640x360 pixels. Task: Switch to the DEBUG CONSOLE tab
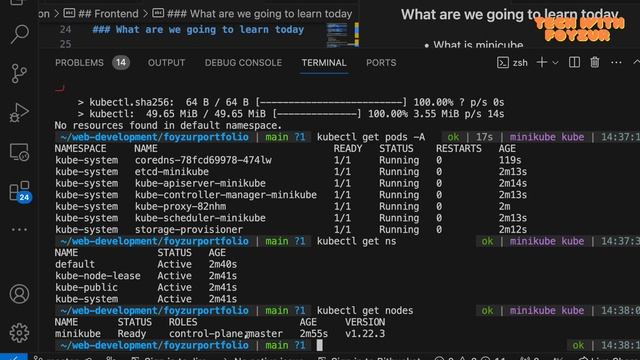tap(243, 63)
